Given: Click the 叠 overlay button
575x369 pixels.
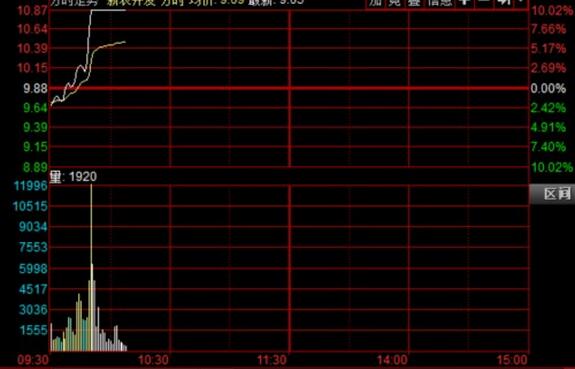Looking at the screenshot, I should pos(414,3).
